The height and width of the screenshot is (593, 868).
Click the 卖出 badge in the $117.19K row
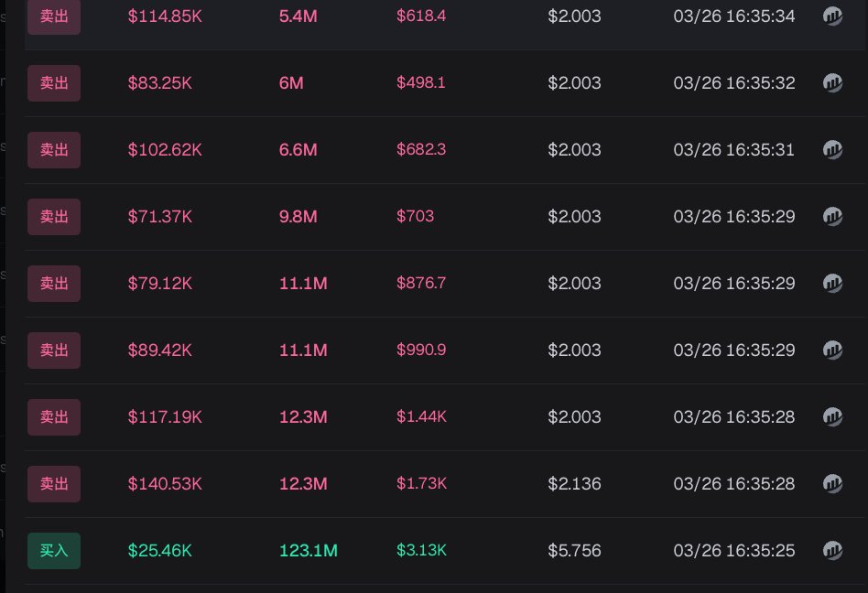(54, 417)
